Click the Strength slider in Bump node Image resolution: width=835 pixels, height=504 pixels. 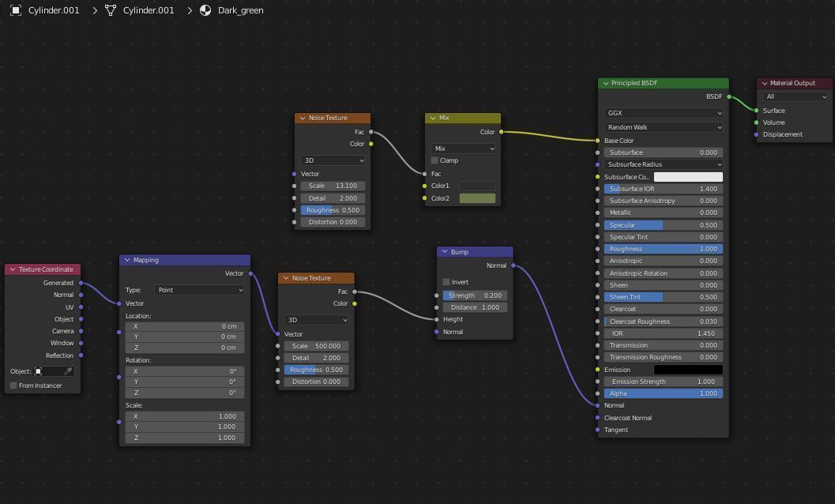click(475, 295)
